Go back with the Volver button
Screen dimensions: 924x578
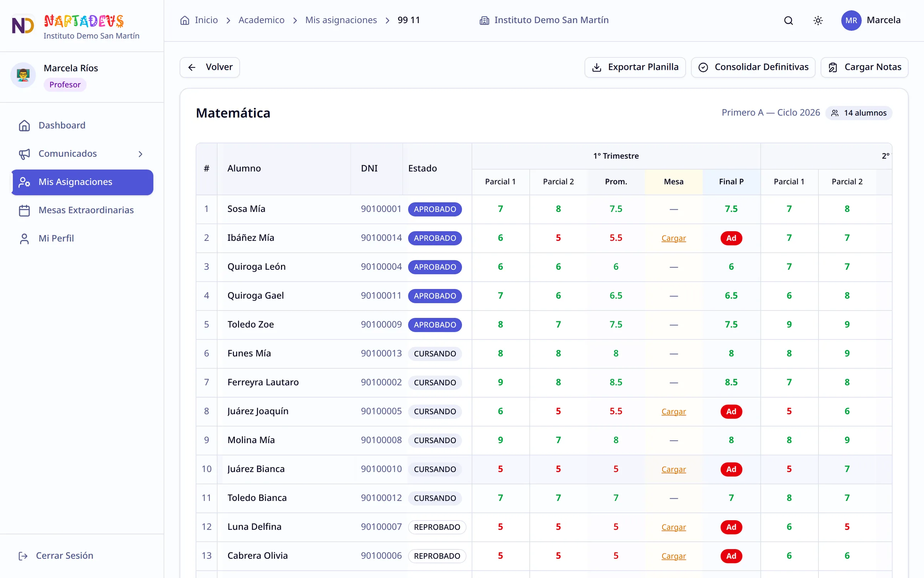pos(209,67)
